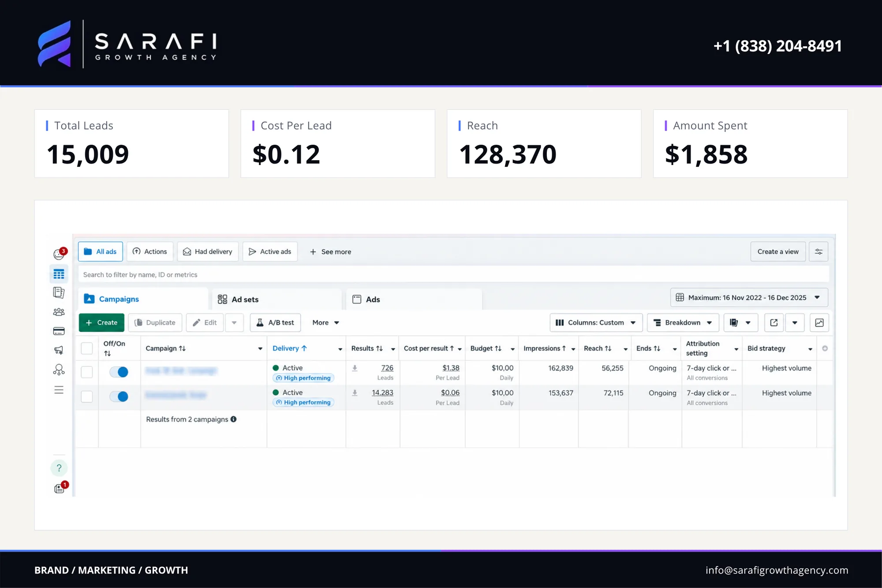
Task: Open the Billing credit card sidebar icon
Action: (59, 331)
